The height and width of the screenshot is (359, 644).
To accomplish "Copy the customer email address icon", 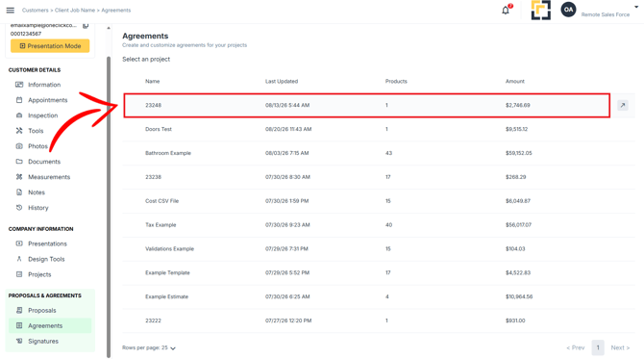I will point(86,25).
